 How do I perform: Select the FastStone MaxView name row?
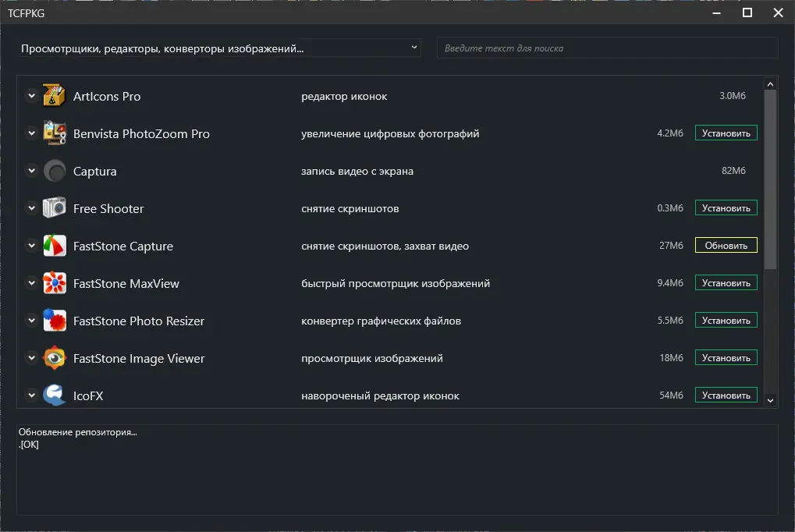click(126, 284)
